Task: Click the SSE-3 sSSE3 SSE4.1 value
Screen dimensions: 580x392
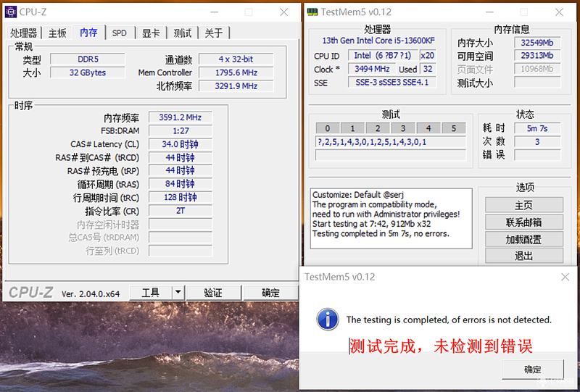Action: pos(391,83)
